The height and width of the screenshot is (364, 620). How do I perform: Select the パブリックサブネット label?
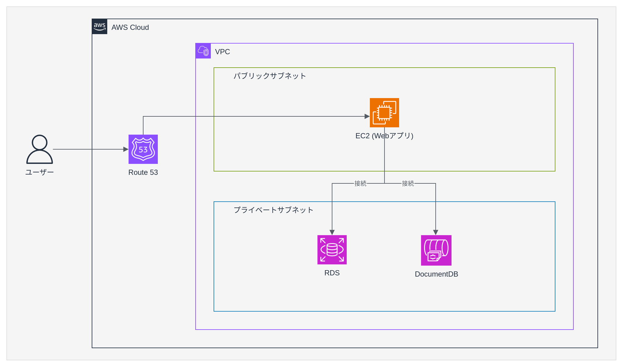pos(270,76)
